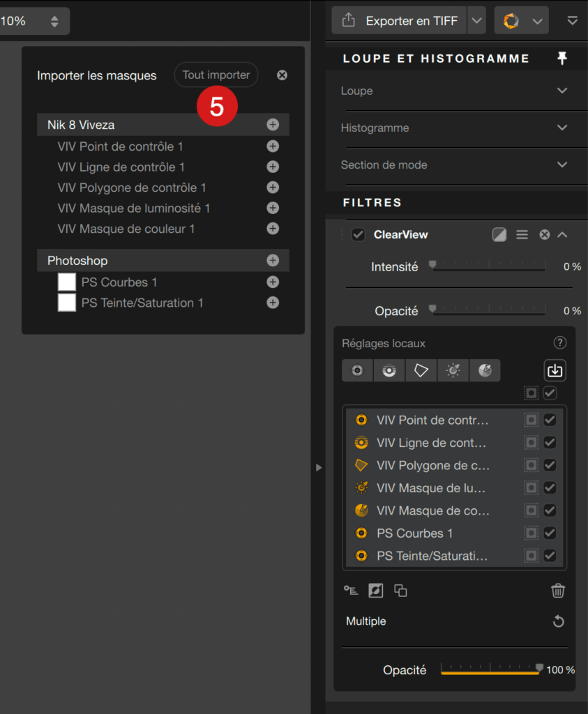The image size is (588, 714).
Task: Adjust the ClearView Intensité slider
Action: [x=488, y=266]
